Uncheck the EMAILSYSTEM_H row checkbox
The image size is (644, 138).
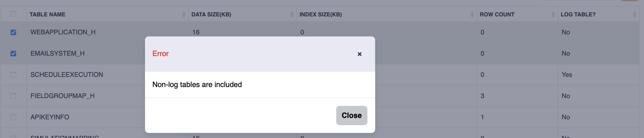point(14,54)
